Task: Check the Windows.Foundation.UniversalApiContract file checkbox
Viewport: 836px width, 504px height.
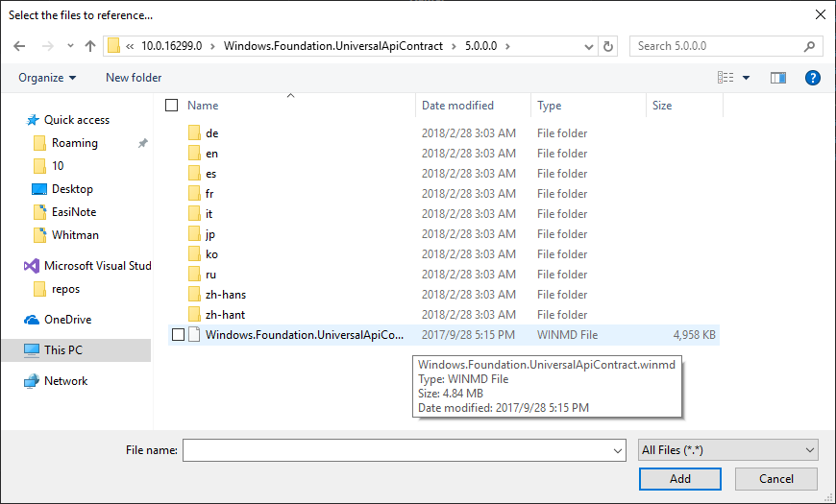Action: coord(178,335)
